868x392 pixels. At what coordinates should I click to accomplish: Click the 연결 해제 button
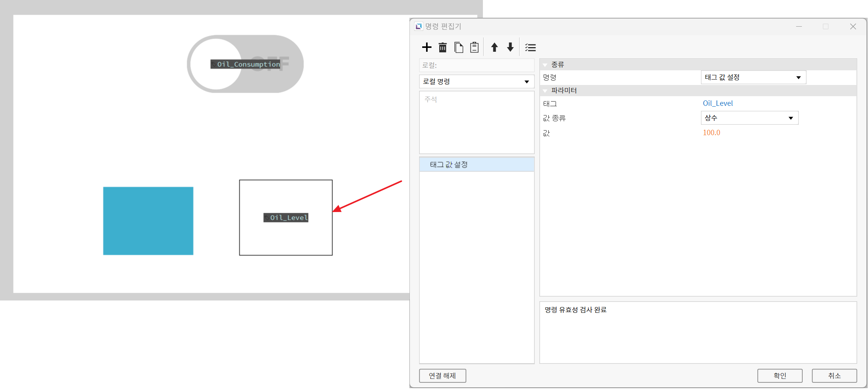442,375
